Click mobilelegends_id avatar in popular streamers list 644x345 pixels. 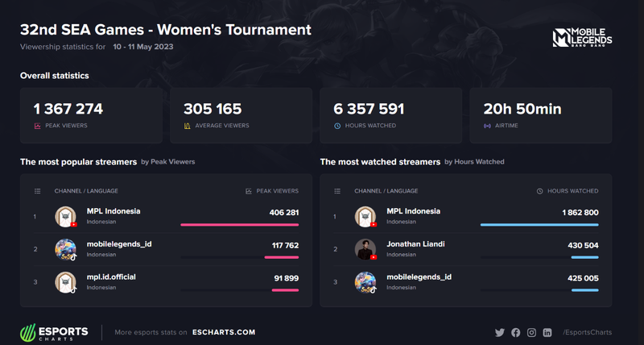[65, 249]
